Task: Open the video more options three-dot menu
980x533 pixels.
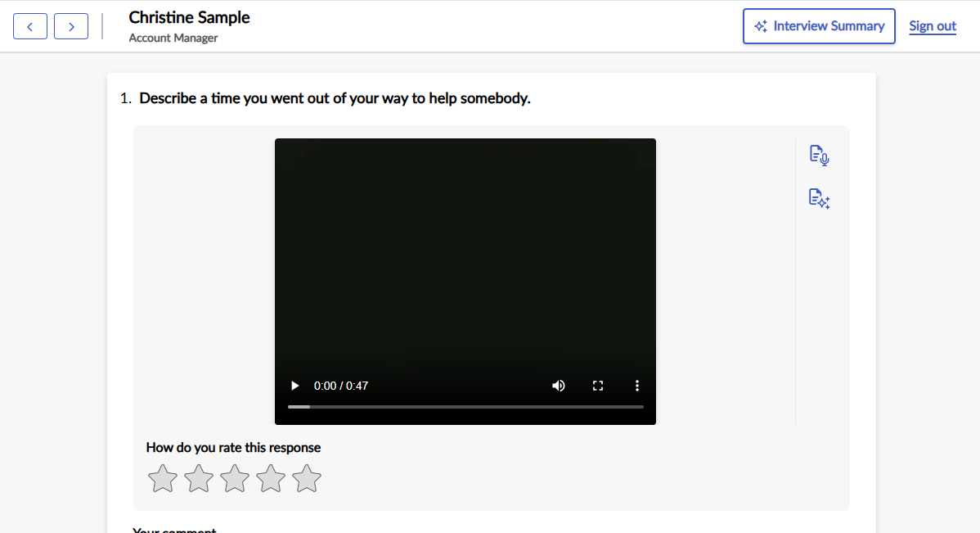Action: click(637, 386)
